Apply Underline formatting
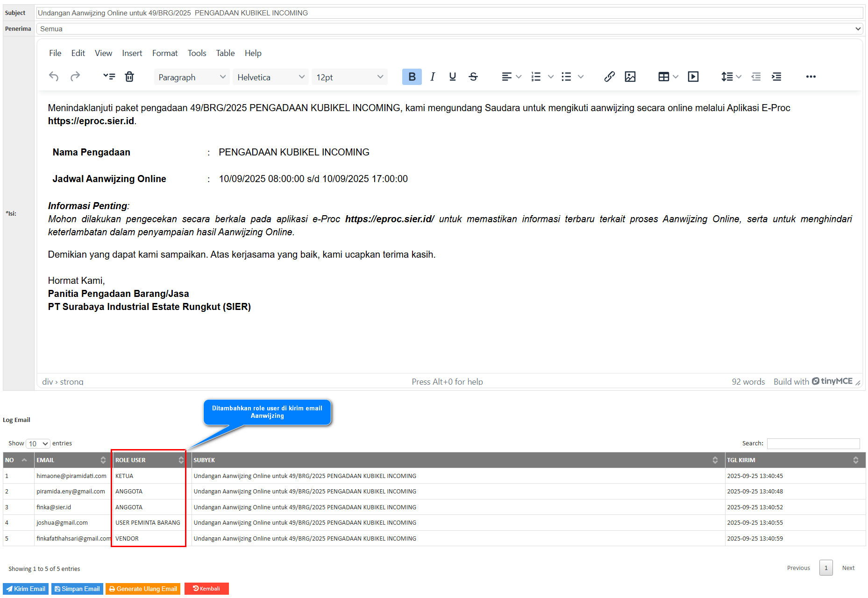The height and width of the screenshot is (598, 868). pos(452,77)
